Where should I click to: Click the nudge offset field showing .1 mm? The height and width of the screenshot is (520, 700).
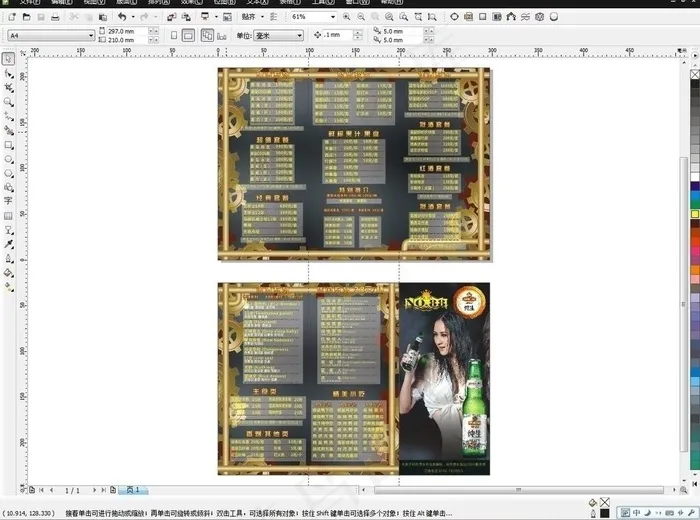pyautogui.click(x=338, y=35)
